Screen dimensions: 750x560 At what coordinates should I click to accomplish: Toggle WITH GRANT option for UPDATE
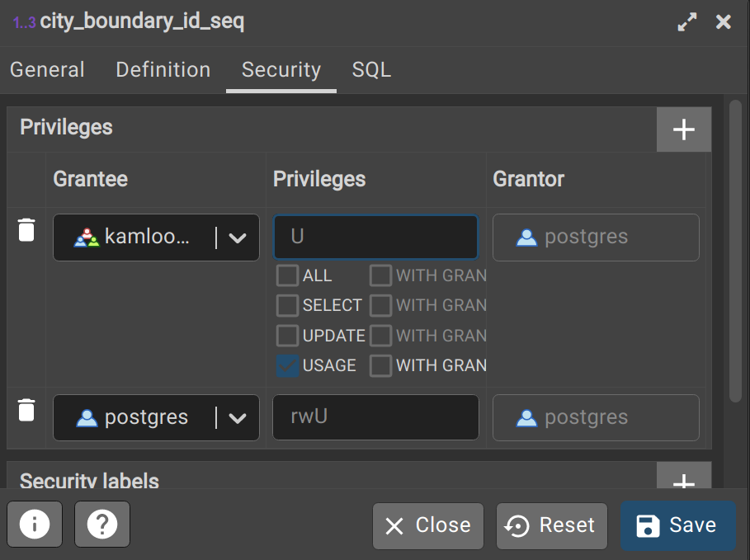pyautogui.click(x=380, y=336)
